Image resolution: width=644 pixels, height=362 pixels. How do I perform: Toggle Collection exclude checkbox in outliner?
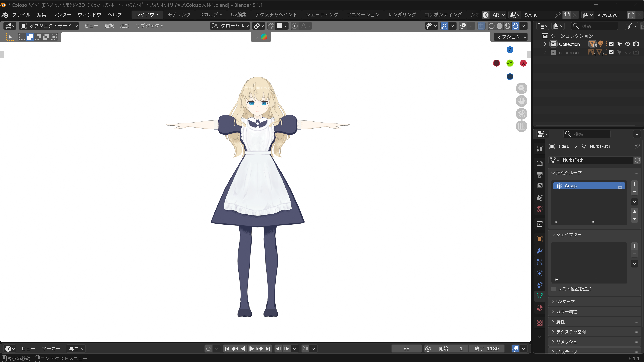point(611,44)
